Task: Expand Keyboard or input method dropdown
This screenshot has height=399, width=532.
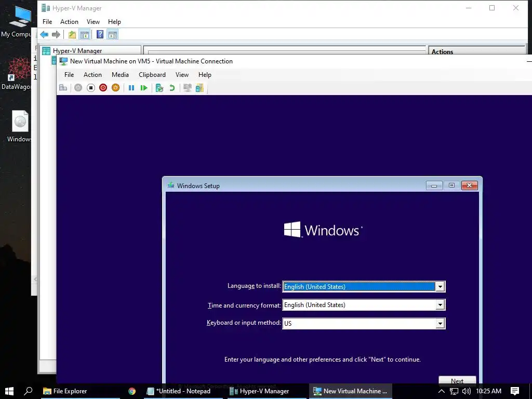Action: pyautogui.click(x=440, y=323)
